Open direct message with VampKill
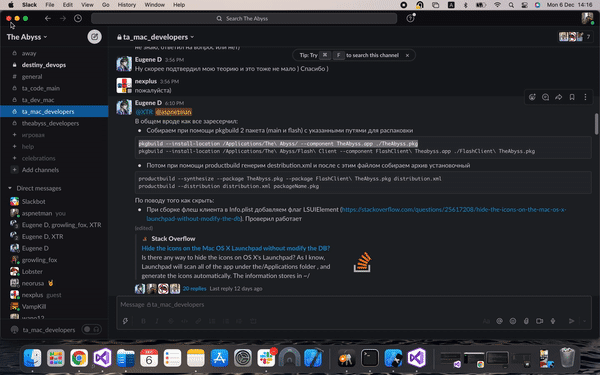The image size is (600, 375). pos(34,307)
